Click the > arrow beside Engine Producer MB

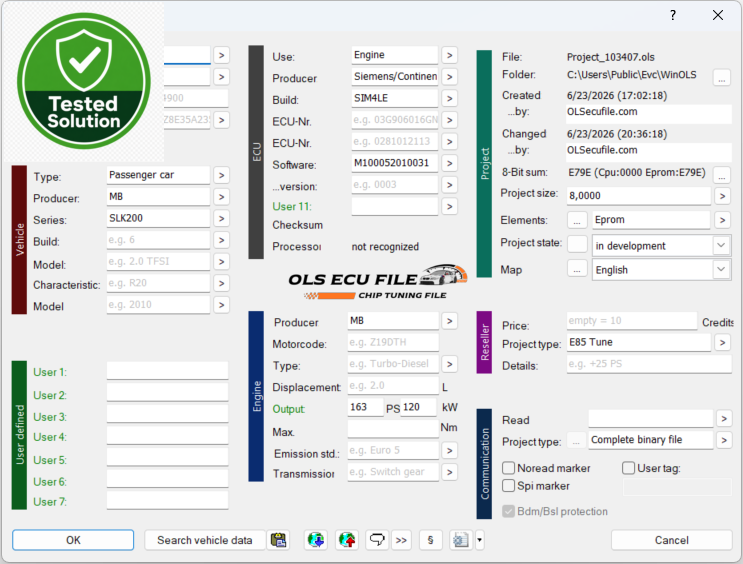[450, 321]
